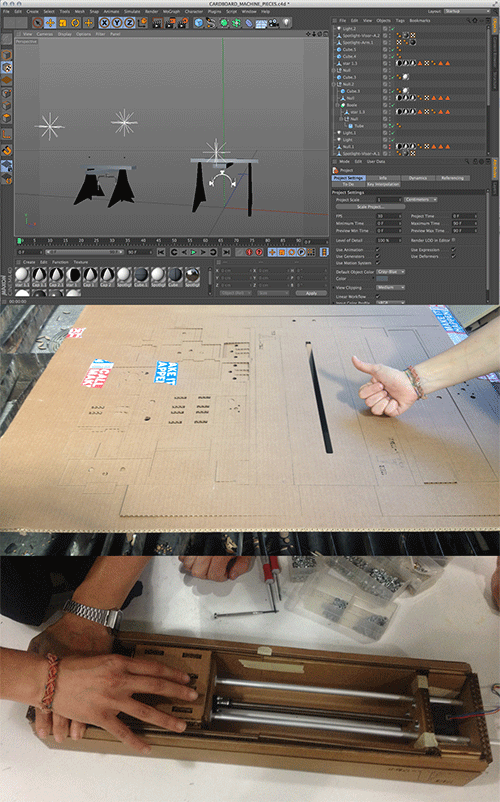Toggle the Z axis lock
Screen dimensions: 500x802
tap(130, 23)
